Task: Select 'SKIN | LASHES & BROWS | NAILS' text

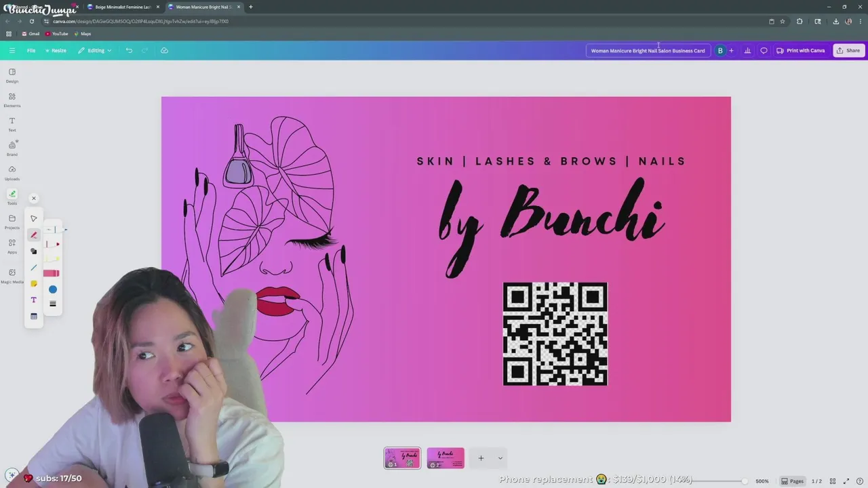Action: click(x=551, y=161)
